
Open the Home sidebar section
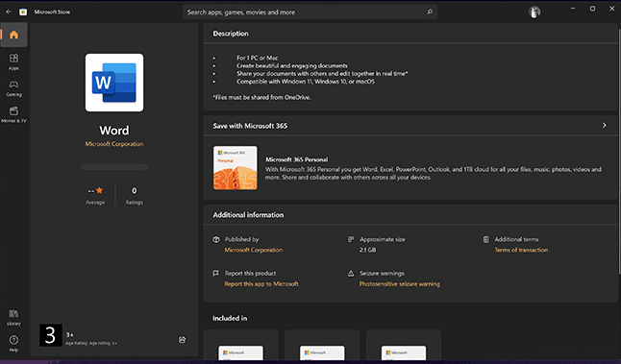13,35
